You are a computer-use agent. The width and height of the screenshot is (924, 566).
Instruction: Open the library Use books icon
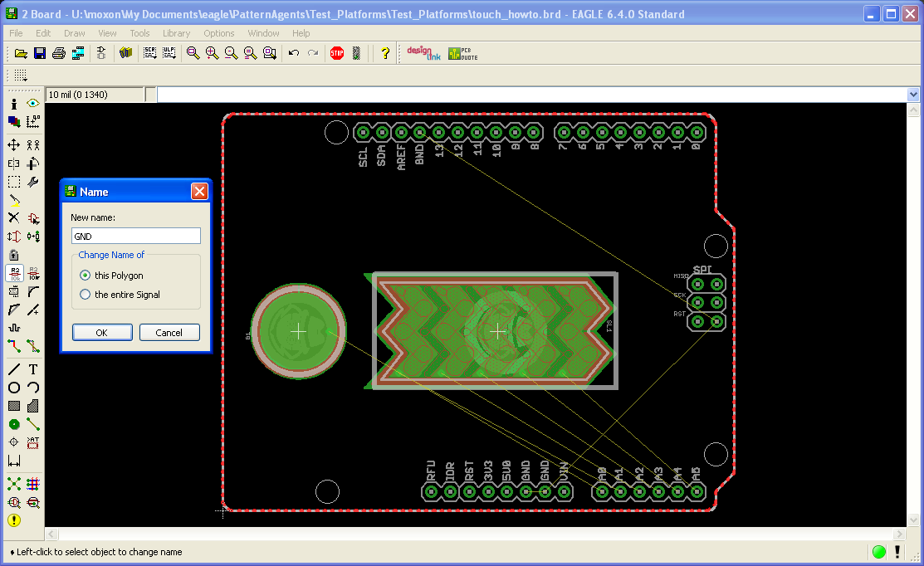[x=125, y=54]
